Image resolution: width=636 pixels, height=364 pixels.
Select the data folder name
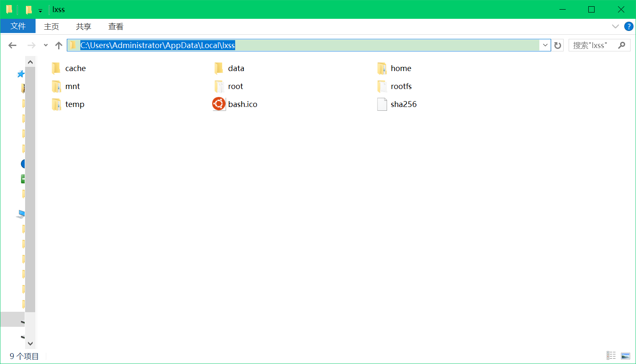(x=236, y=68)
